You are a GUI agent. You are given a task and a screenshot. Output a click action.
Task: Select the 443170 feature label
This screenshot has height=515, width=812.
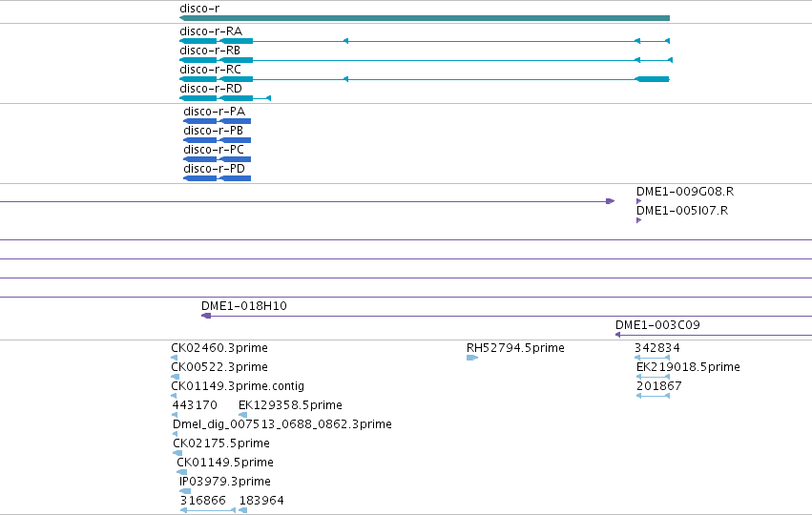pyautogui.click(x=195, y=405)
